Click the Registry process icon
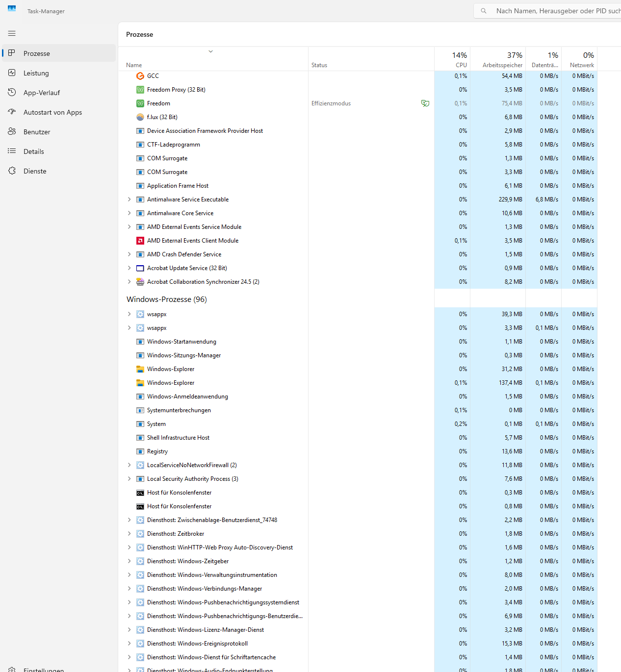The image size is (621, 672). pyautogui.click(x=140, y=451)
